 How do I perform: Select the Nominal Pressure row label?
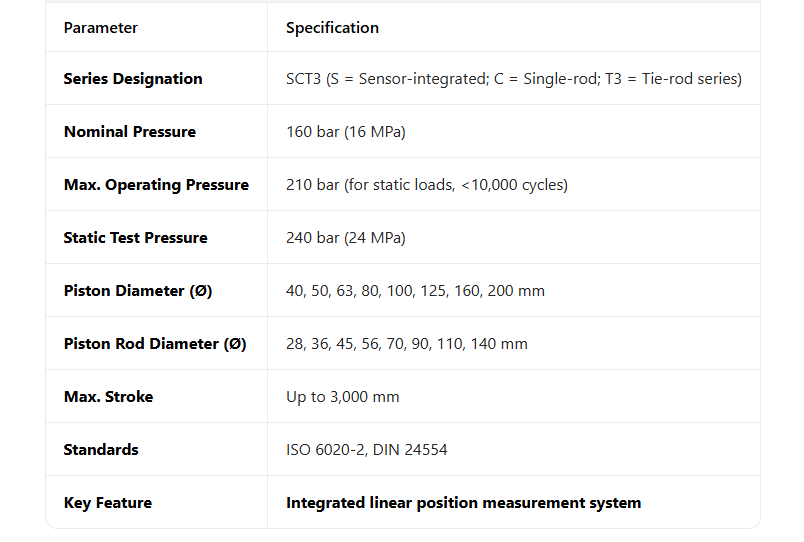pos(130,132)
